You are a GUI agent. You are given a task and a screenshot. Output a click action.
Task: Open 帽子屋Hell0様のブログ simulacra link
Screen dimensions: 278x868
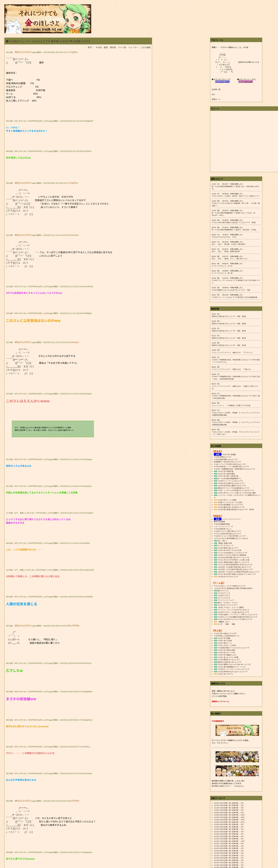tap(228, 786)
